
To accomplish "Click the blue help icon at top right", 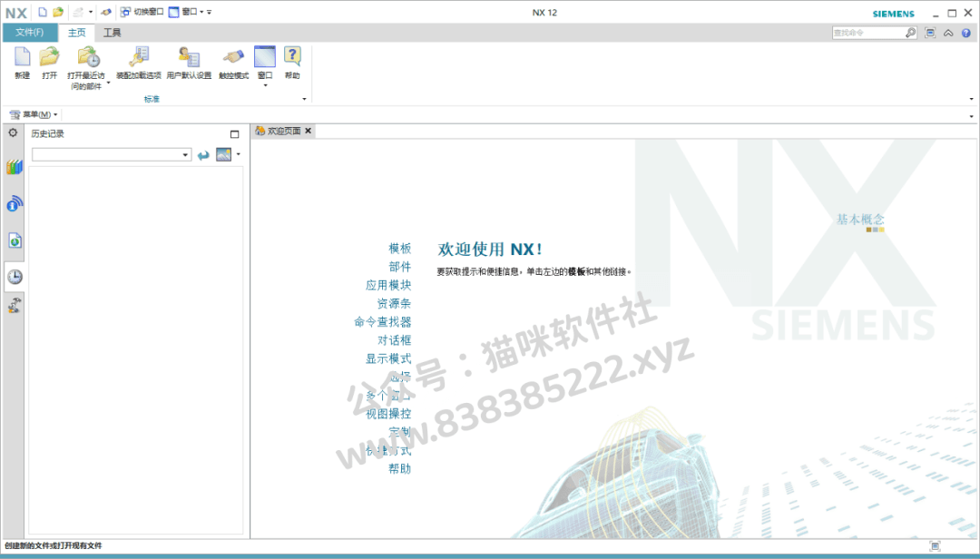I will tap(966, 33).
